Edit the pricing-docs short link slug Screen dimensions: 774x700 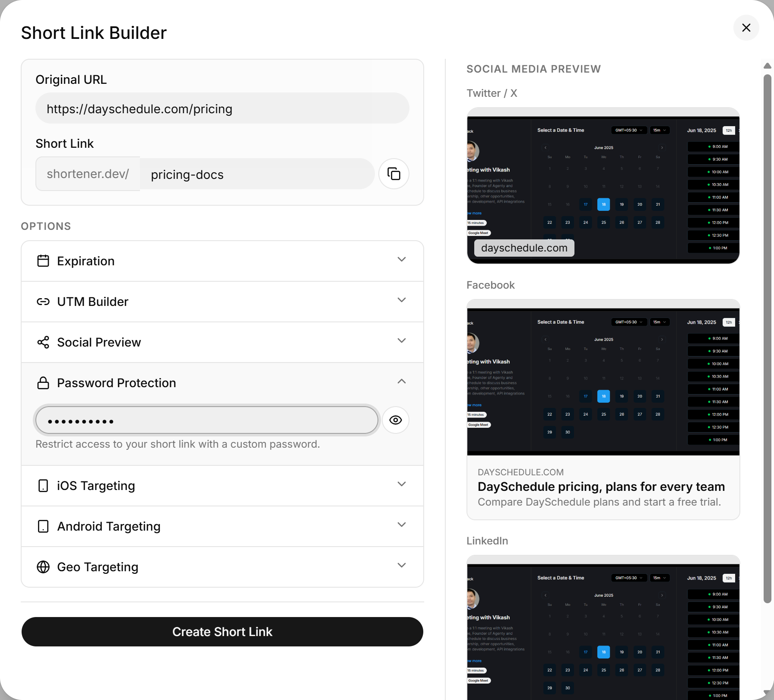coord(257,174)
